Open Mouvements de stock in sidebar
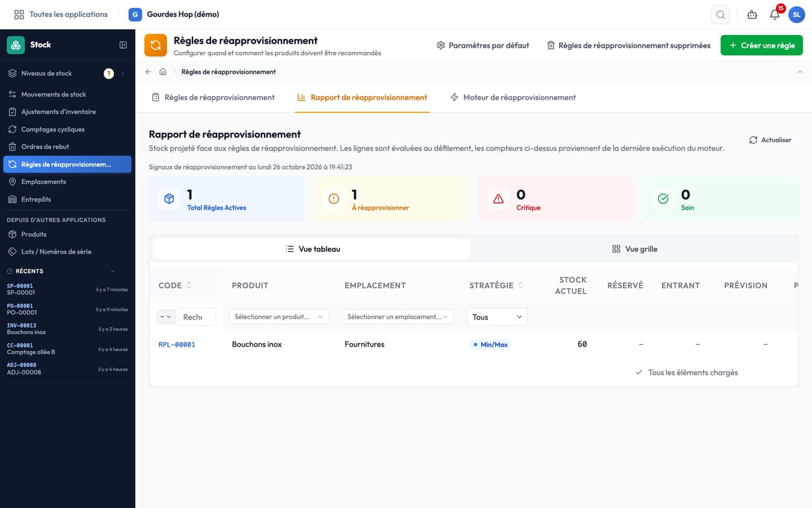This screenshot has width=812, height=508. click(x=67, y=94)
